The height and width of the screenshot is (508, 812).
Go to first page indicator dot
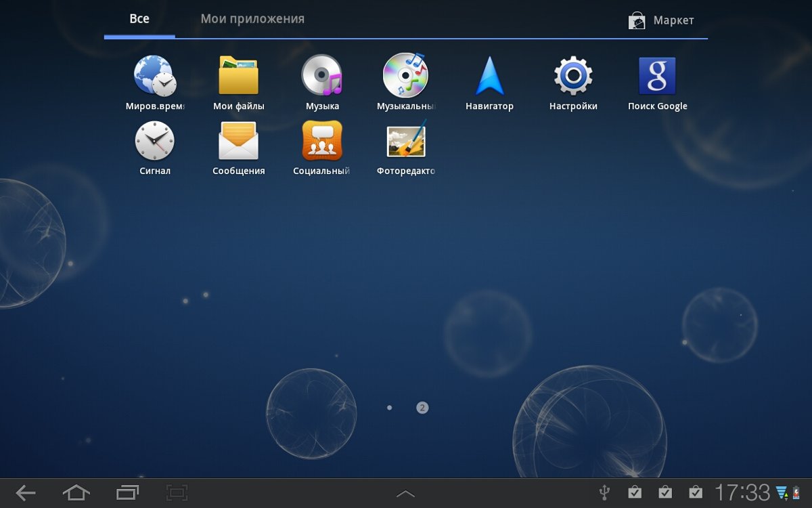pos(389,408)
